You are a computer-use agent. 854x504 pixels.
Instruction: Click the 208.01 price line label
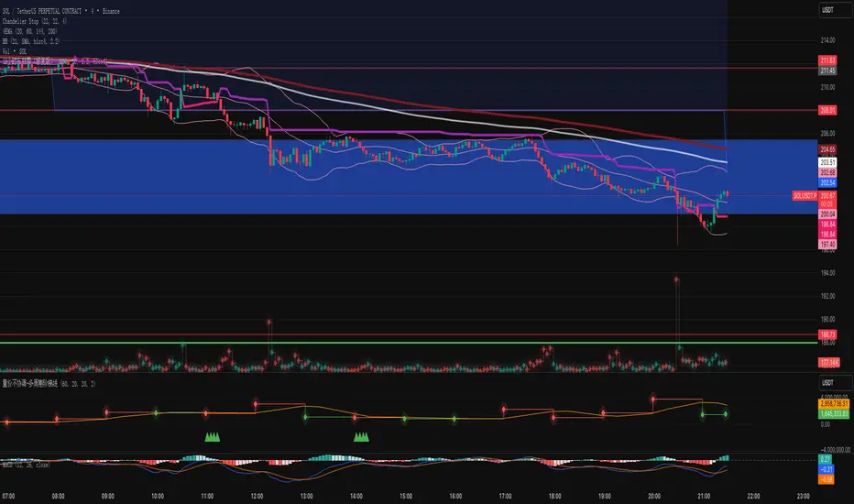pos(827,111)
